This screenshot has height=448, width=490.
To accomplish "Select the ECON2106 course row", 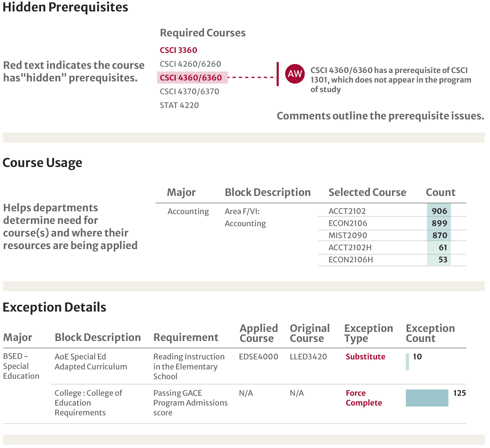I will [348, 223].
